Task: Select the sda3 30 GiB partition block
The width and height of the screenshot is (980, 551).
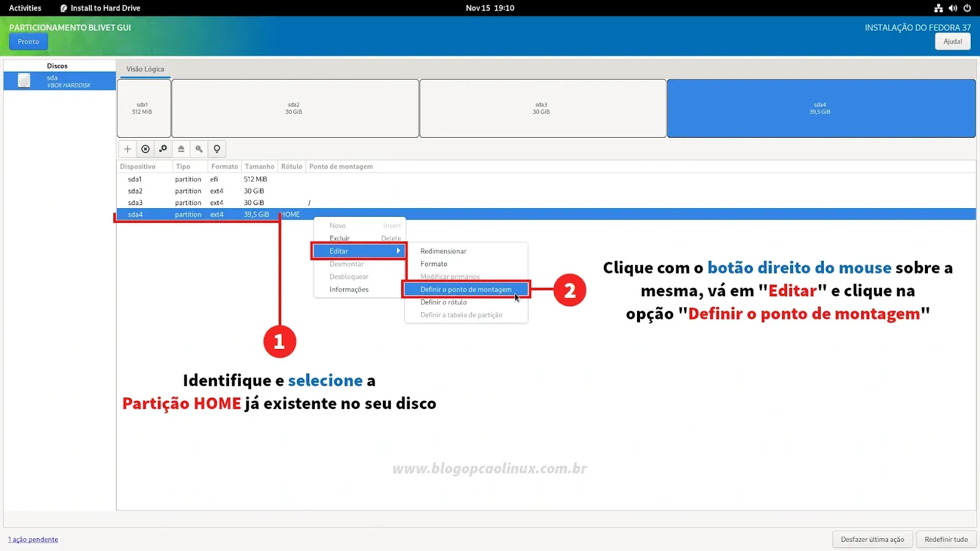Action: 543,108
